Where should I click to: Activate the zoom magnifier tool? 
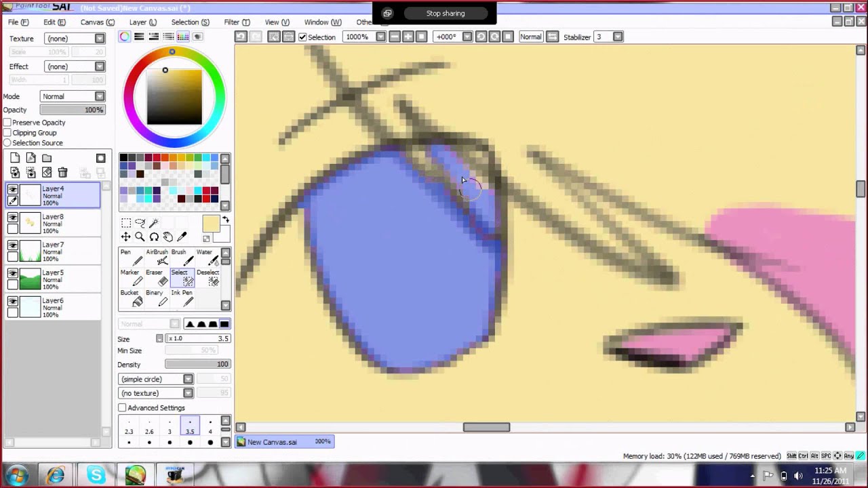coord(140,237)
